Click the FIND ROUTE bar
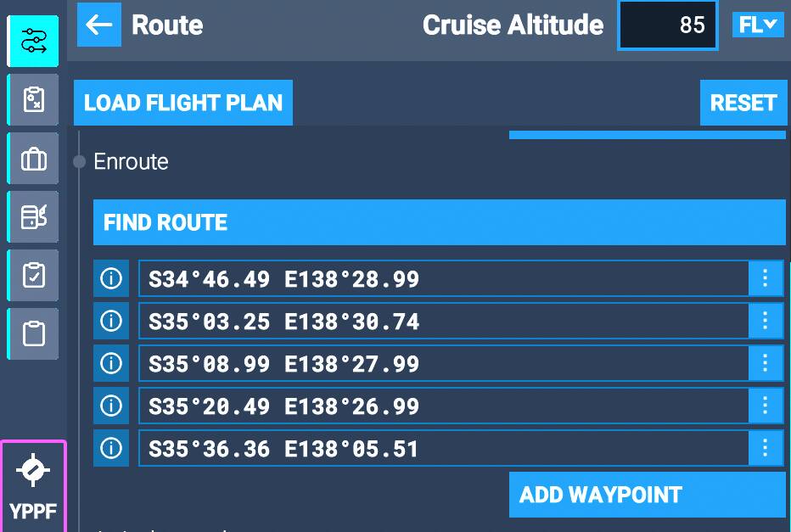791x532 pixels. (439, 223)
